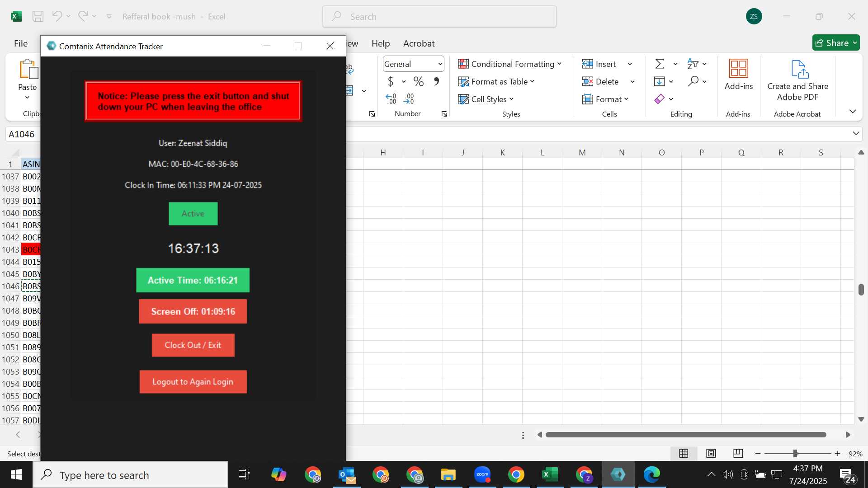Open Microsoft Edge from taskbar
868x488 pixels.
tap(652, 475)
